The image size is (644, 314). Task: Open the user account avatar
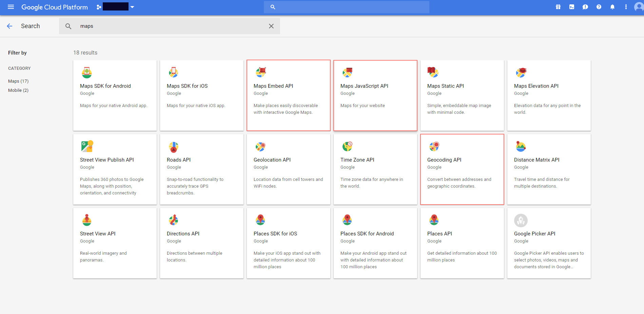click(639, 7)
